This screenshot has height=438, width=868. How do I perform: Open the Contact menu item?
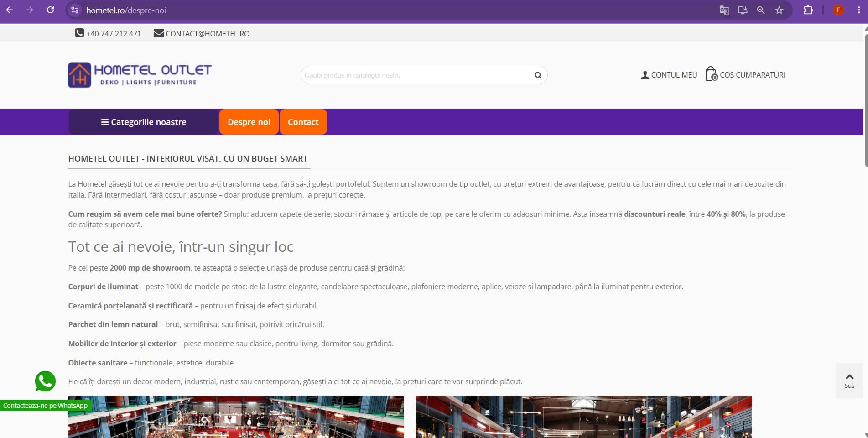[303, 122]
